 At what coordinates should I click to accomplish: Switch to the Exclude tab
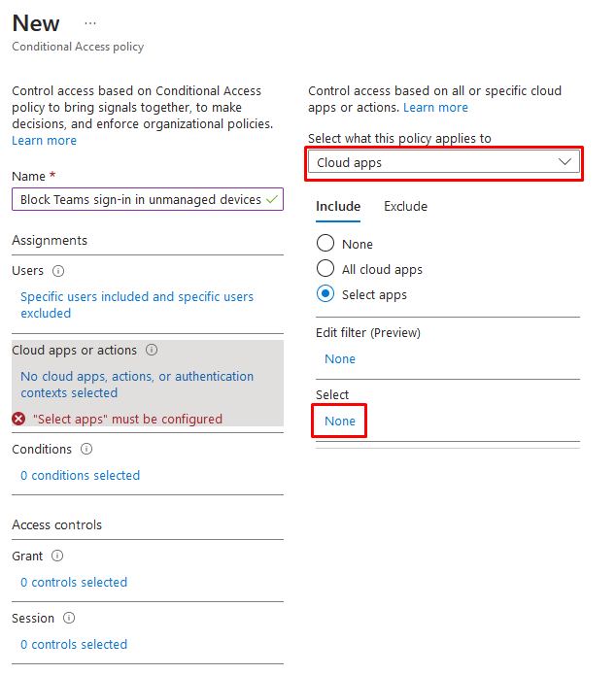pos(405,206)
